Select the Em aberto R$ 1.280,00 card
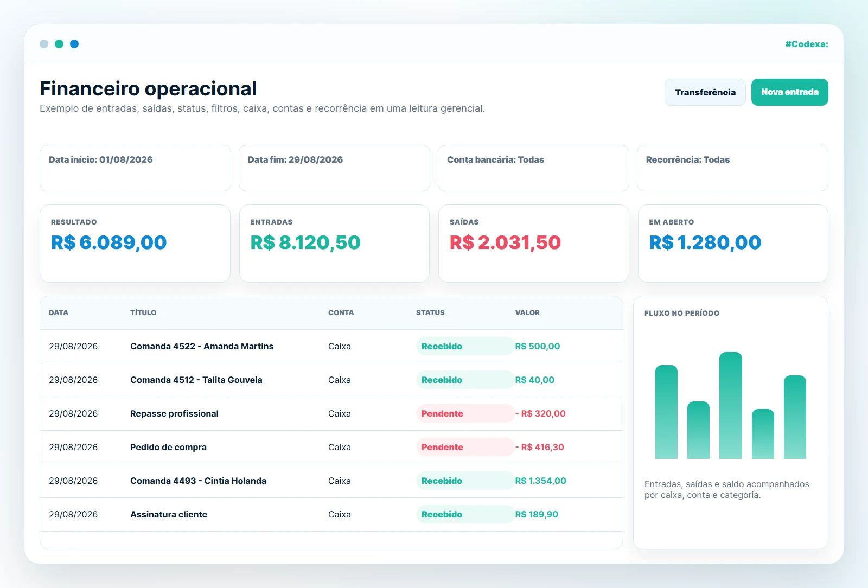 coord(733,244)
